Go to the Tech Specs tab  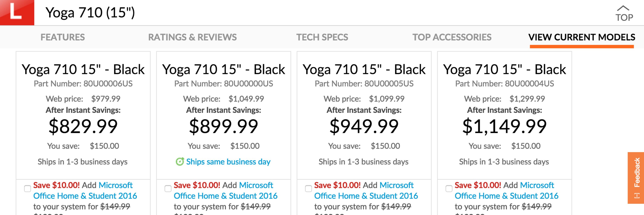coord(322,37)
